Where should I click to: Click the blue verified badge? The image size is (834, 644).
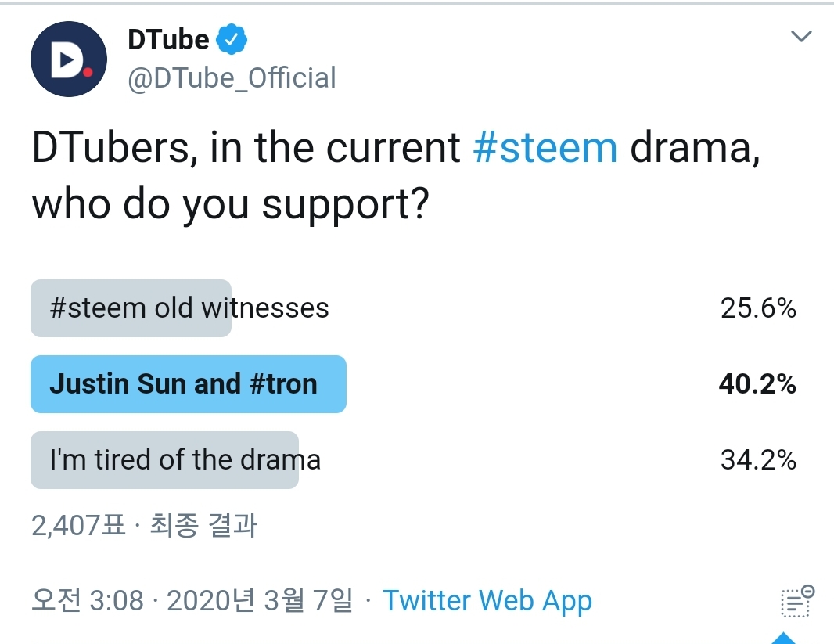(232, 39)
